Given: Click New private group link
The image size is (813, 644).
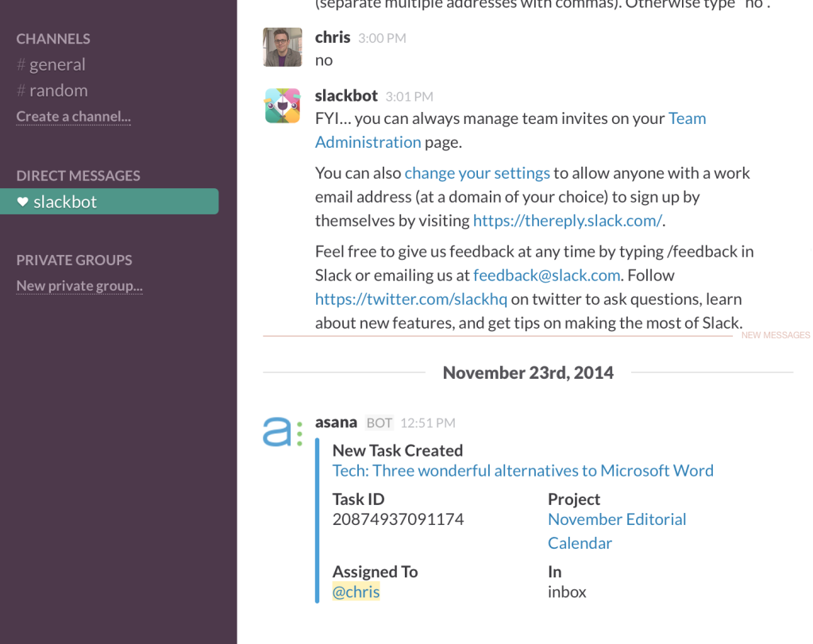Looking at the screenshot, I should click(79, 286).
